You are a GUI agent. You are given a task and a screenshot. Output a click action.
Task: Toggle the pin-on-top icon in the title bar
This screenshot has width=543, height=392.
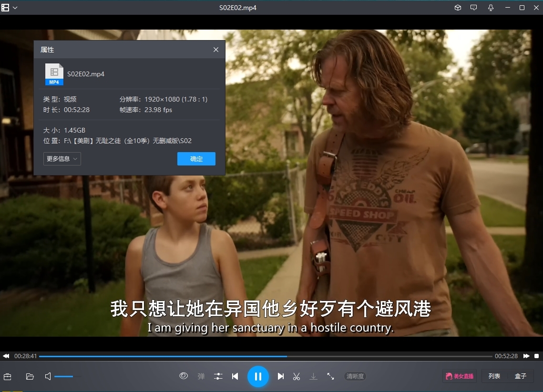(x=491, y=8)
